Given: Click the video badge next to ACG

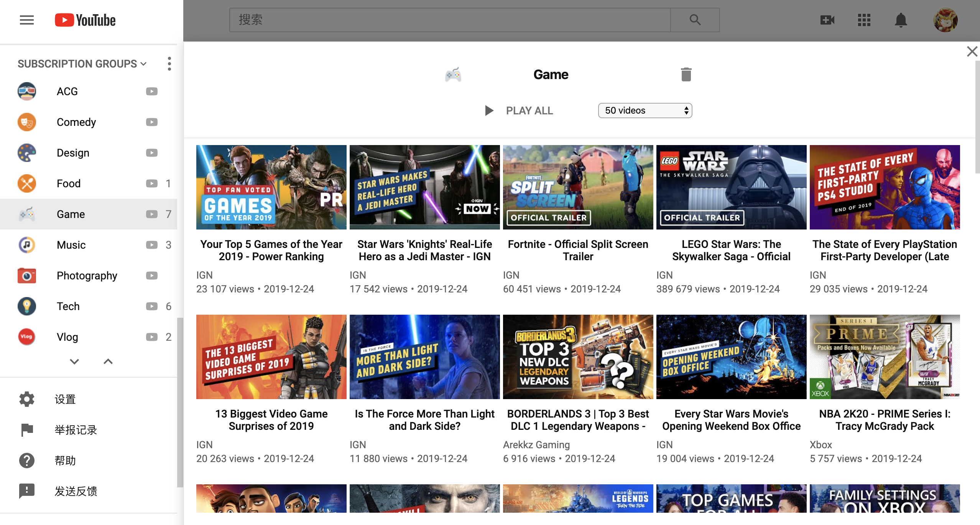Looking at the screenshot, I should point(152,91).
